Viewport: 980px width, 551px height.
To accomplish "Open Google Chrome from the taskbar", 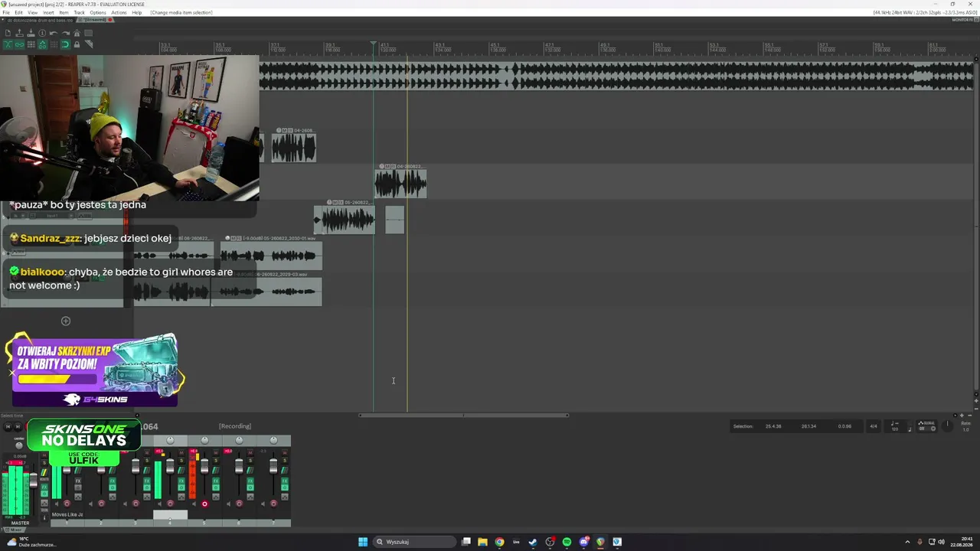I will (x=499, y=542).
